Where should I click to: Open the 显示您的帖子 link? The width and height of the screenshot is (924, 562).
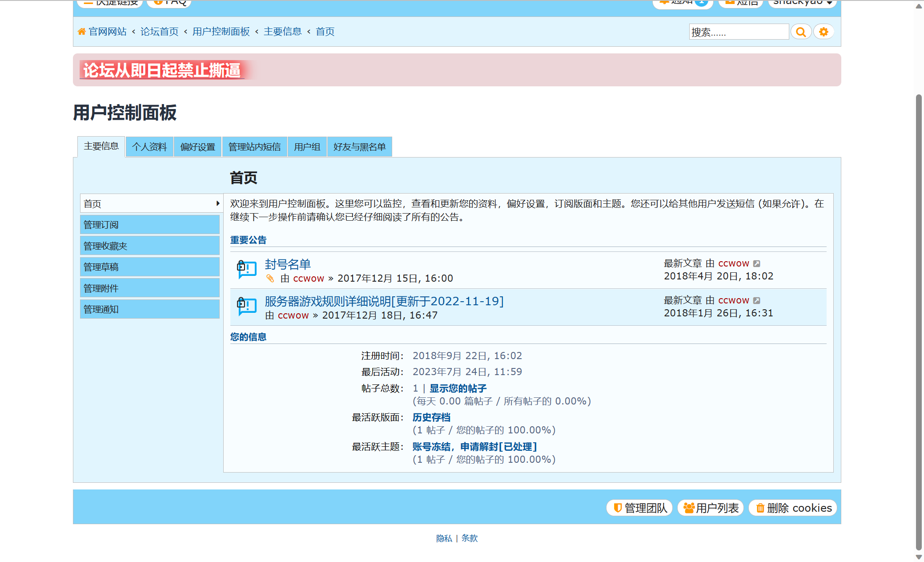coord(457,388)
